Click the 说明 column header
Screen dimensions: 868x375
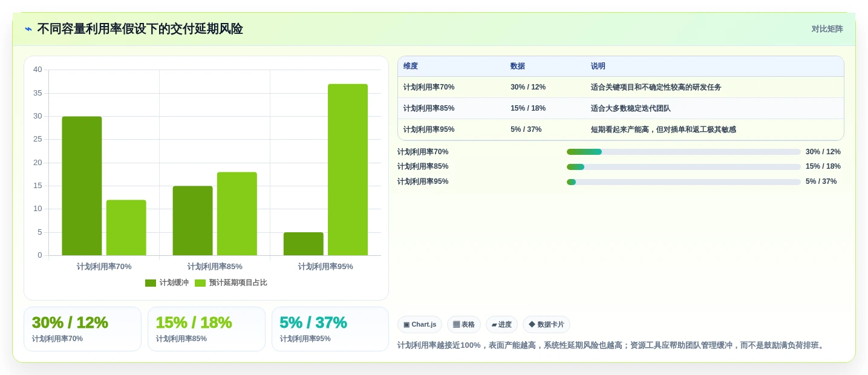tap(598, 67)
